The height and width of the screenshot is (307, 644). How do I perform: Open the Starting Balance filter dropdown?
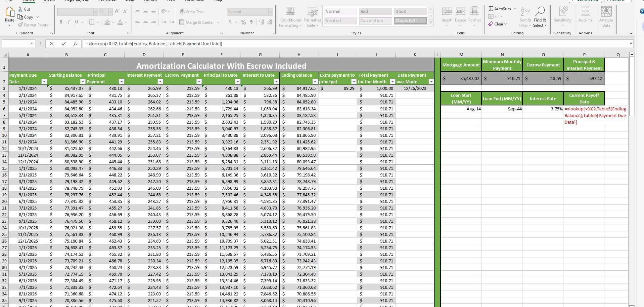pos(82,82)
